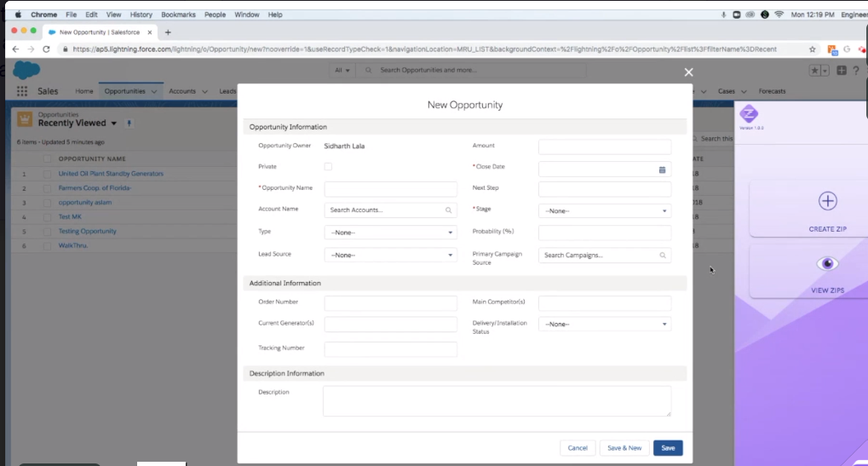Open the United Oil Plant Standby Generators link
Viewport: 868px width, 466px height.
click(111, 174)
